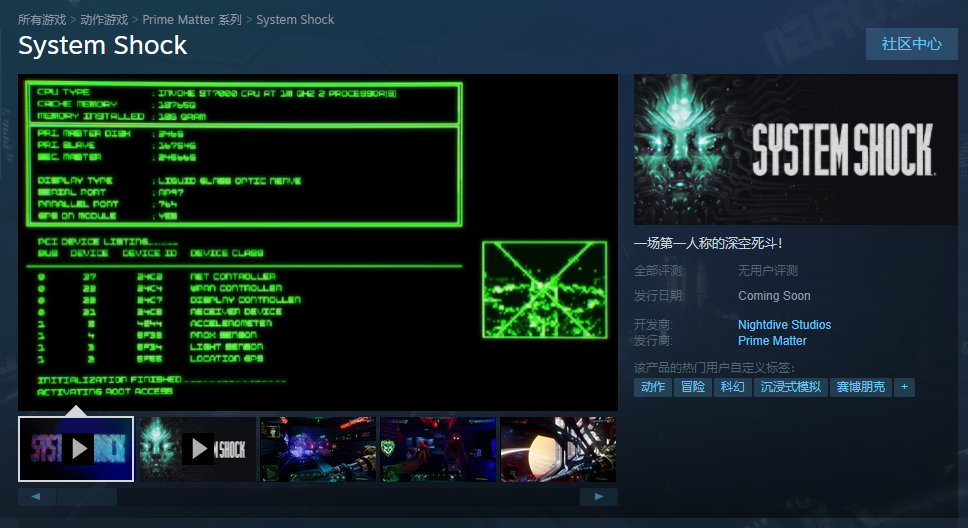Go to 所有游戏 in breadcrumb
Image resolution: width=968 pixels, height=528 pixels.
pos(44,20)
